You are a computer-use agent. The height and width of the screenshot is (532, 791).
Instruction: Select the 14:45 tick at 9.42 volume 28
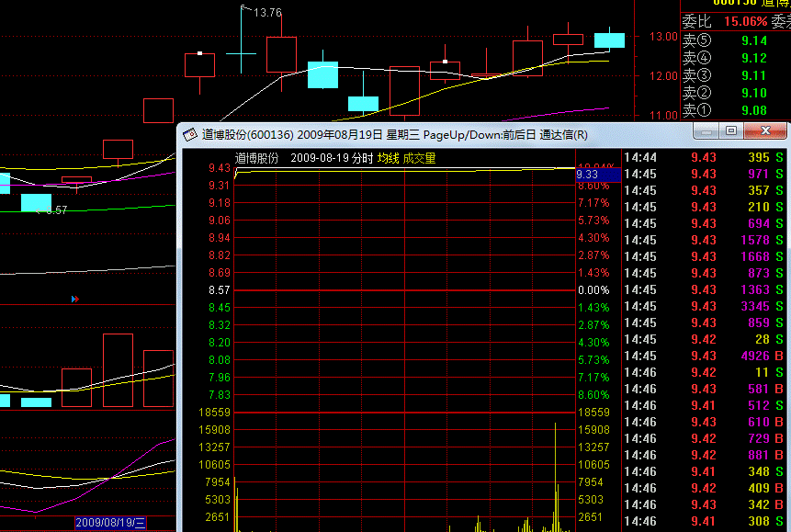click(x=705, y=339)
